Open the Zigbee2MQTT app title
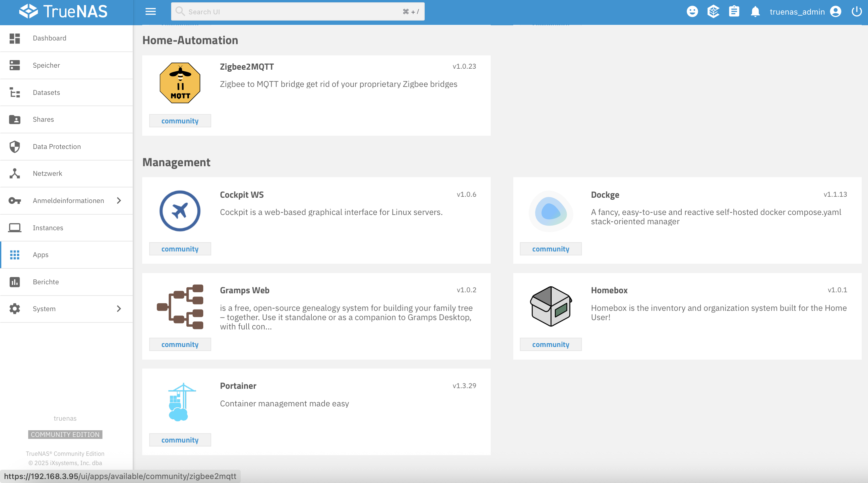The width and height of the screenshot is (868, 483). pos(247,67)
